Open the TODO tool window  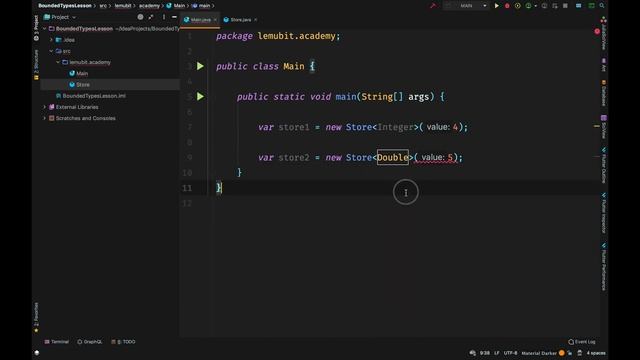click(123, 342)
